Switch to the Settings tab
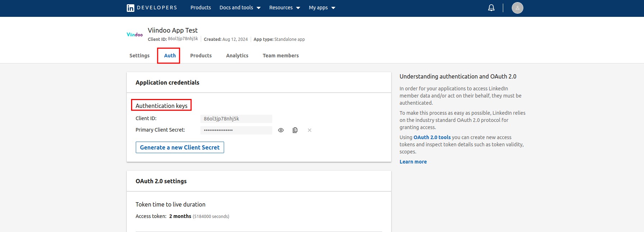Image resolution: width=644 pixels, height=232 pixels. coord(139,56)
